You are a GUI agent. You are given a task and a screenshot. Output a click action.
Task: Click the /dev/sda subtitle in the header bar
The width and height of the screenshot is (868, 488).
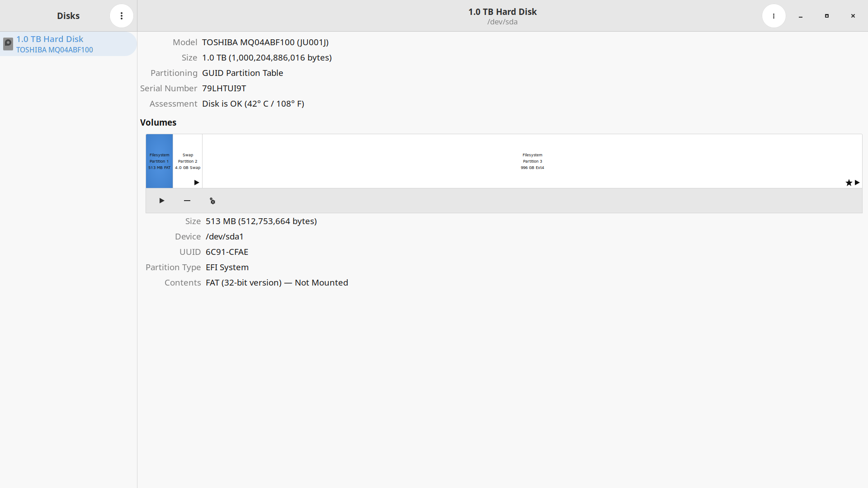[502, 22]
